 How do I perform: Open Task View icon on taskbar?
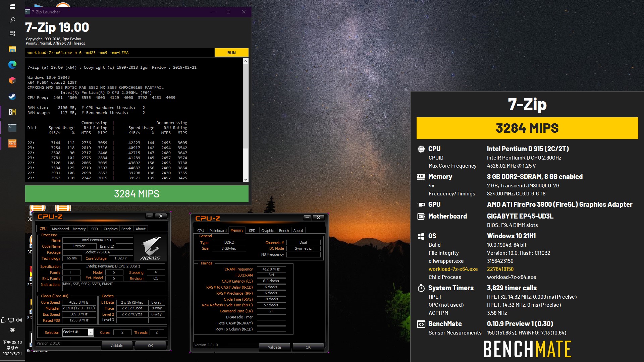[x=12, y=33]
